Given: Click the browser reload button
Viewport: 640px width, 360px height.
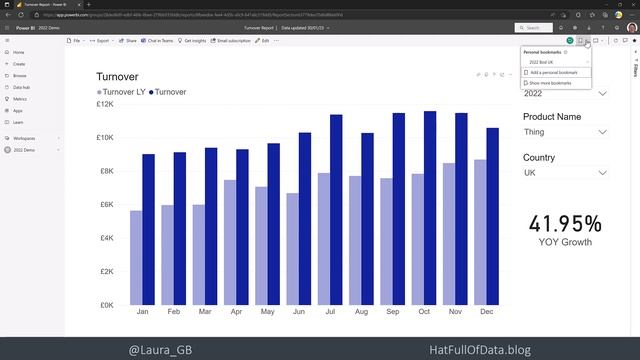Looking at the screenshot, I should 21,15.
